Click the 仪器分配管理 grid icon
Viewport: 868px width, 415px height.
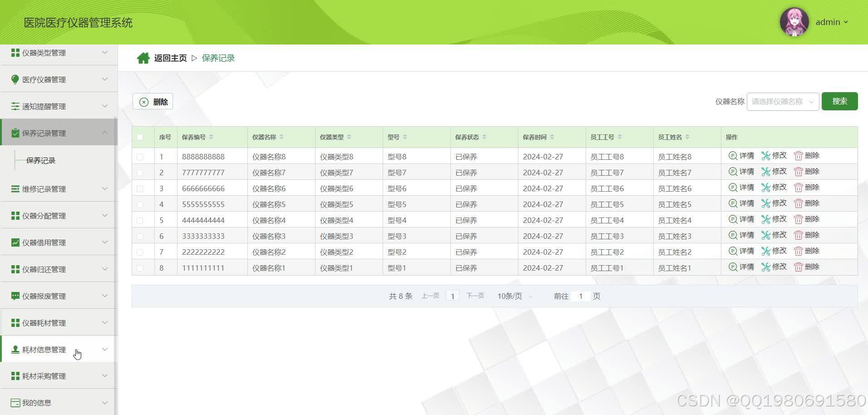pyautogui.click(x=15, y=216)
